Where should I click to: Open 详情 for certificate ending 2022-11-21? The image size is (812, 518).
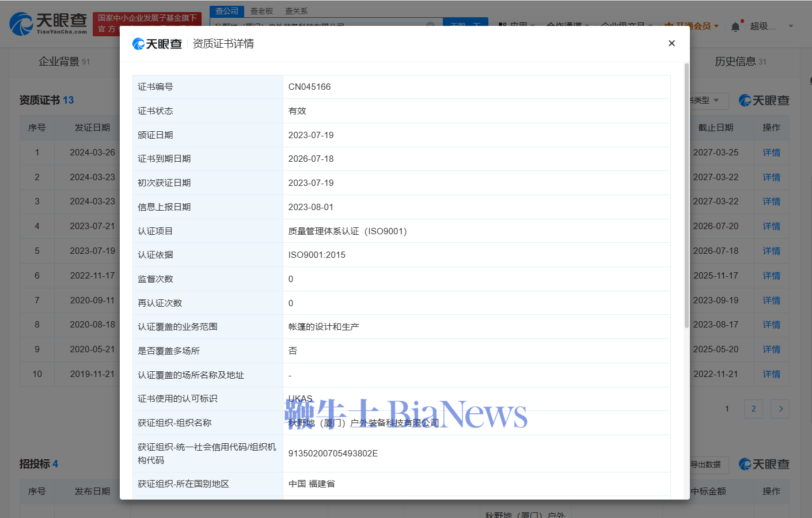[771, 374]
